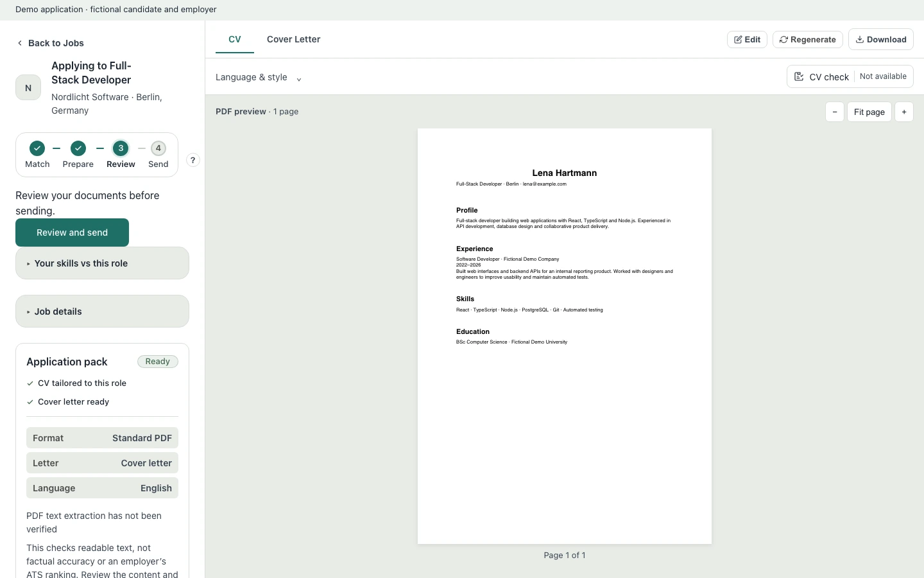Select step 3 Review circle
Screen dimensions: 924x578
coord(121,148)
